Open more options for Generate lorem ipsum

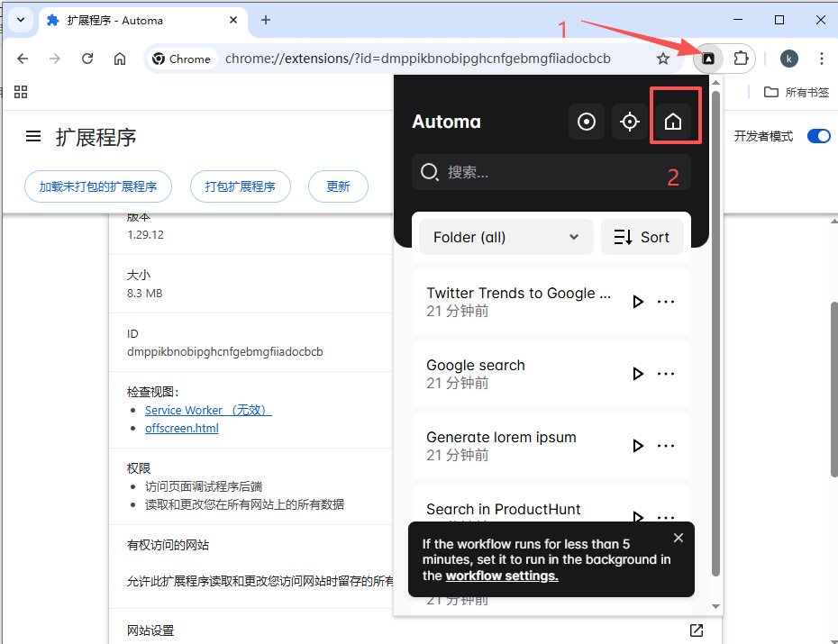tap(666, 446)
